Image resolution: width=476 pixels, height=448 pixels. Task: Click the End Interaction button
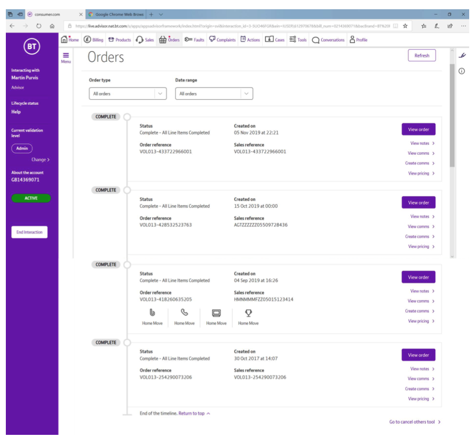pyautogui.click(x=30, y=232)
